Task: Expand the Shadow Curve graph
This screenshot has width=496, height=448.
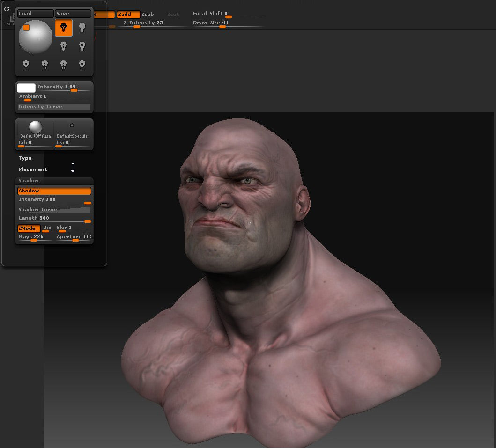Action: (x=54, y=209)
